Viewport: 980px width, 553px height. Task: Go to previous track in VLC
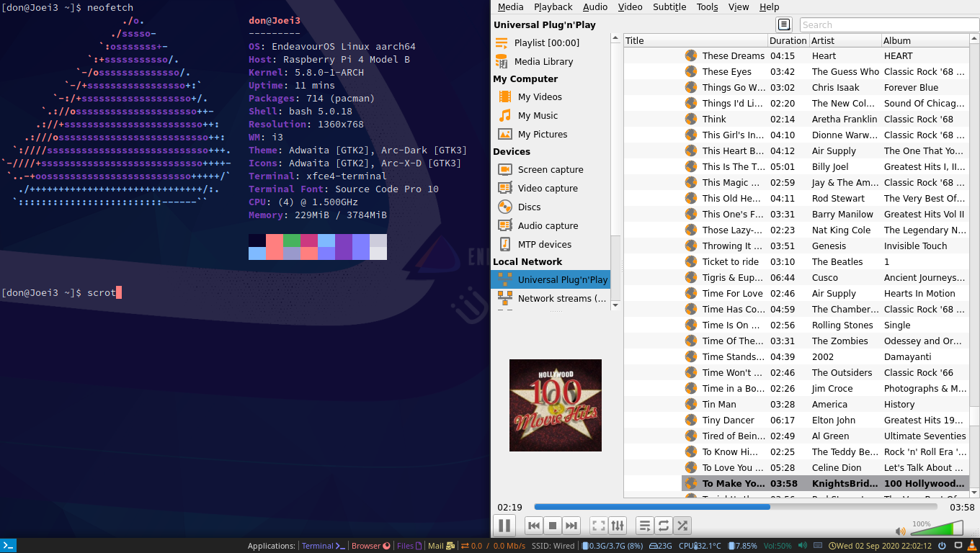(534, 526)
